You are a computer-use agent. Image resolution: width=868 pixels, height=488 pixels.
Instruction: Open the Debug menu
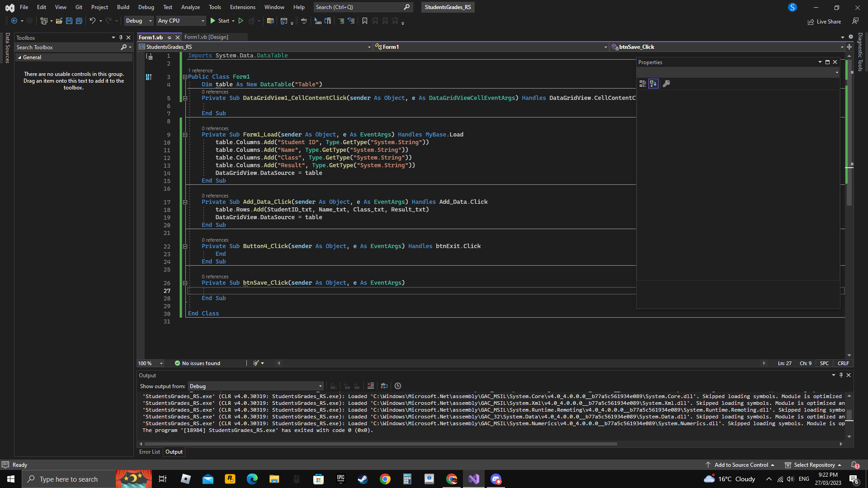pyautogui.click(x=146, y=7)
